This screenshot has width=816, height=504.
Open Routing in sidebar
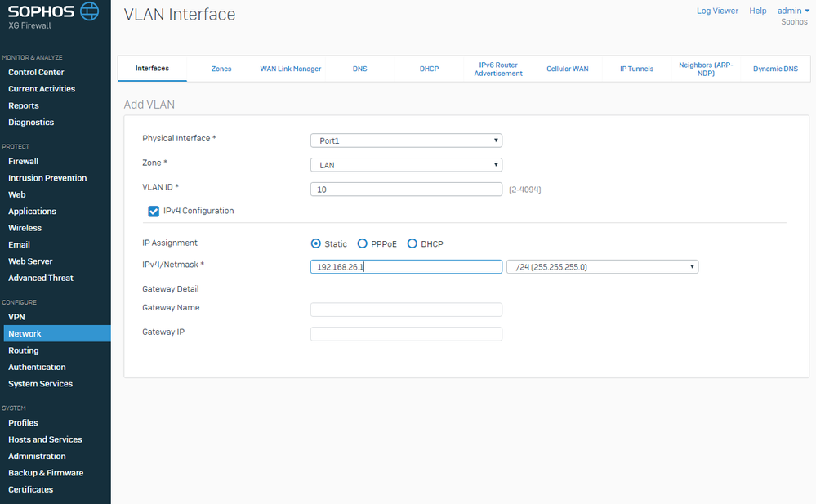(x=23, y=350)
